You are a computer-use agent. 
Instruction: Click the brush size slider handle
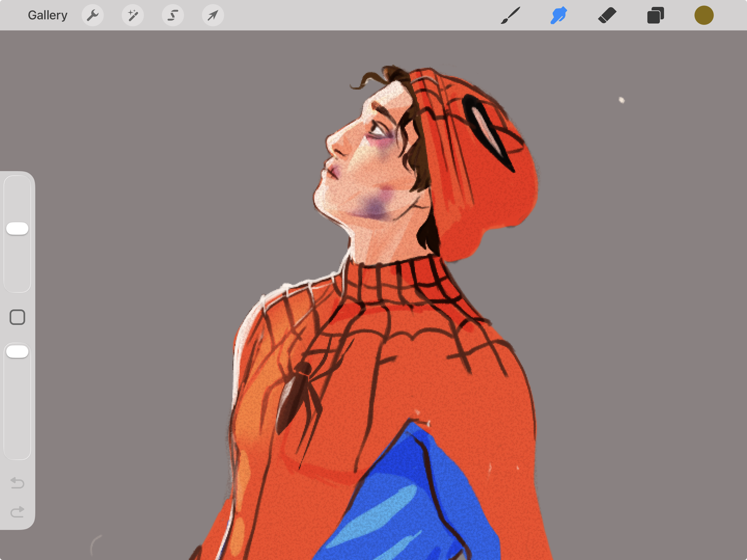click(x=17, y=228)
